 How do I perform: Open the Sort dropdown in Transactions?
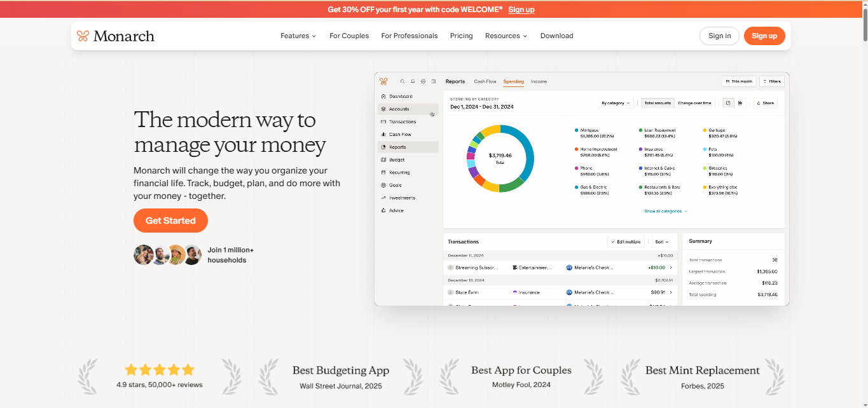pos(662,242)
